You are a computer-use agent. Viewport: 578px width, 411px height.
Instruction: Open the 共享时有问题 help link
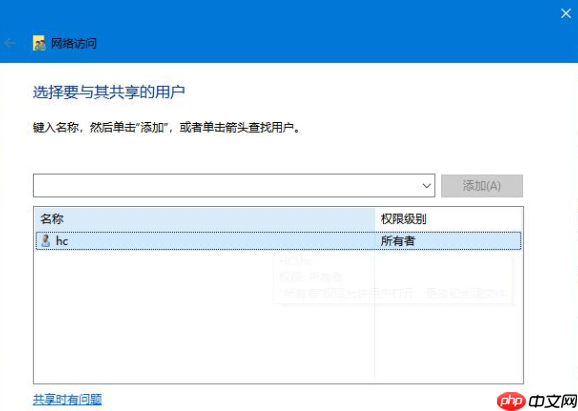click(67, 399)
